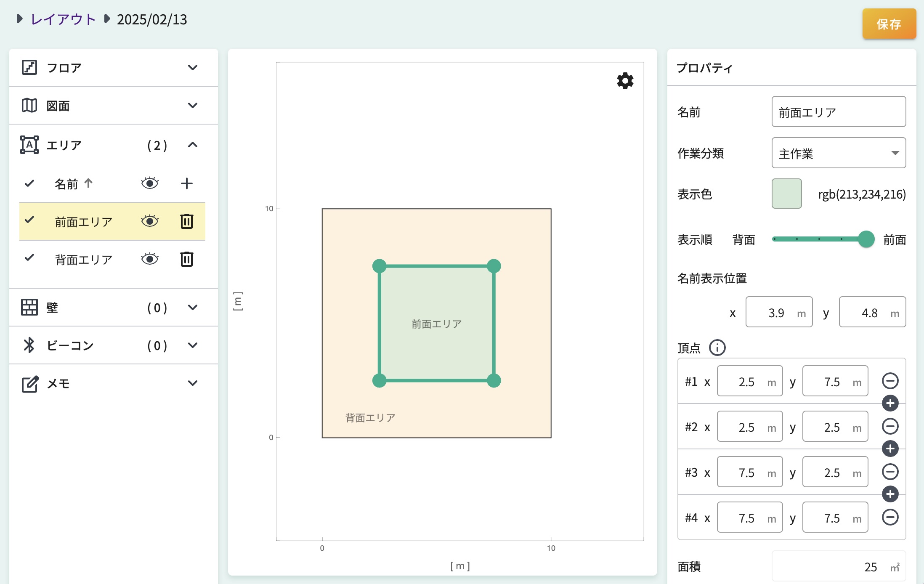Viewport: 924px width, 584px height.
Task: Collapse the エリア section
Action: tap(193, 145)
